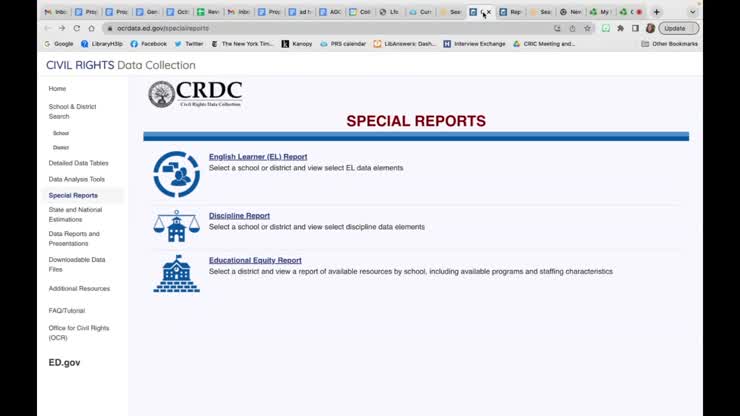Go to Home in the sidebar
Viewport: 740px width, 416px height.
pos(57,89)
